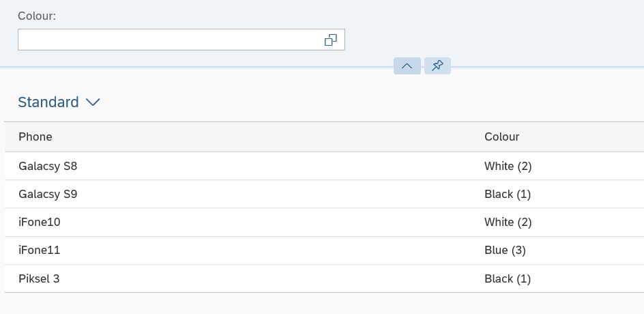644x314 pixels.
Task: Pin the filter header with pushpin icon
Action: pyautogui.click(x=437, y=66)
